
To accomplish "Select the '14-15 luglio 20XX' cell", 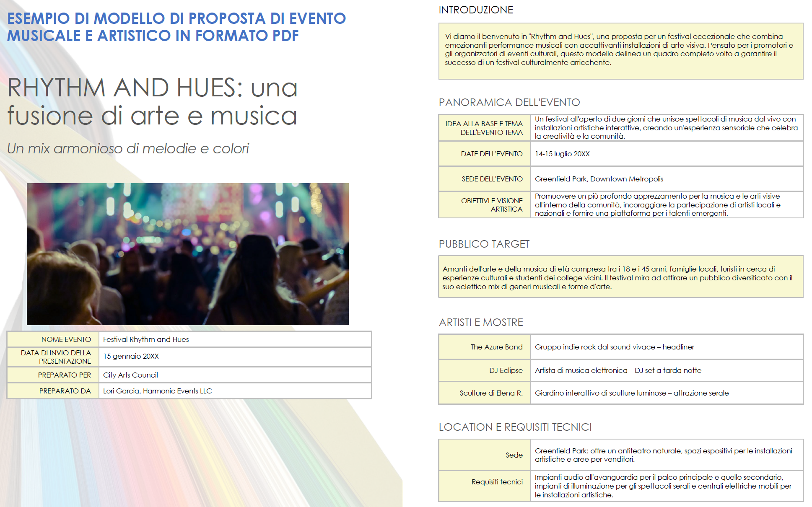I will coord(667,154).
